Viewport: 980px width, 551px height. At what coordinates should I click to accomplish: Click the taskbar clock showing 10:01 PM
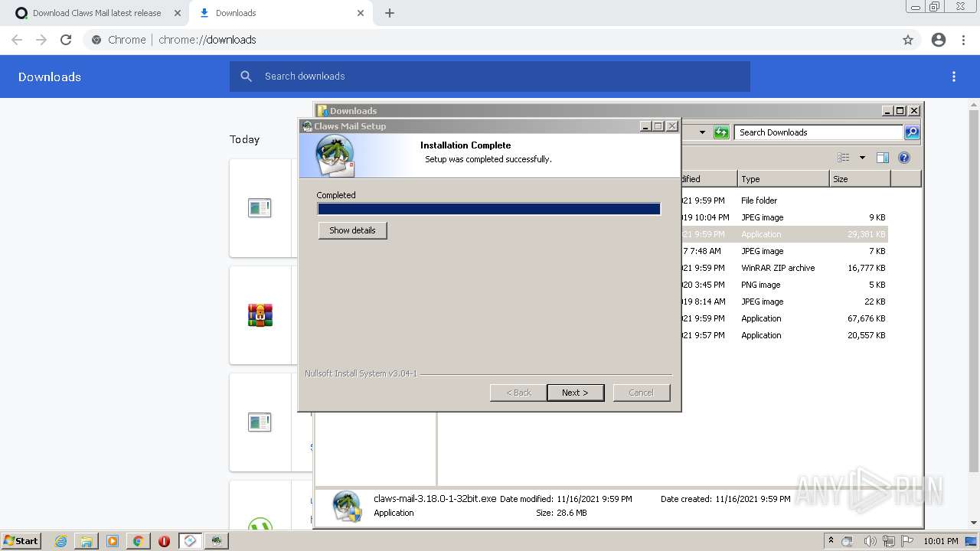pos(940,541)
